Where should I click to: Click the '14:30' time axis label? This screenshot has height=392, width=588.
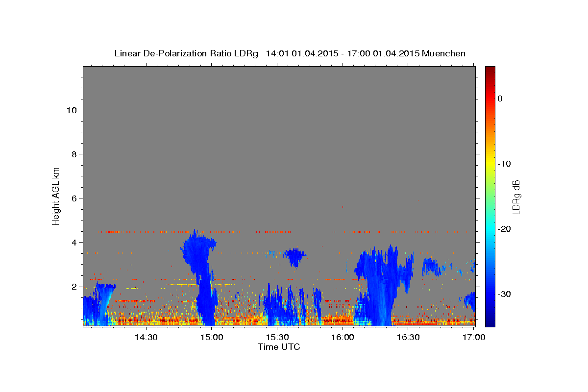[146, 337]
